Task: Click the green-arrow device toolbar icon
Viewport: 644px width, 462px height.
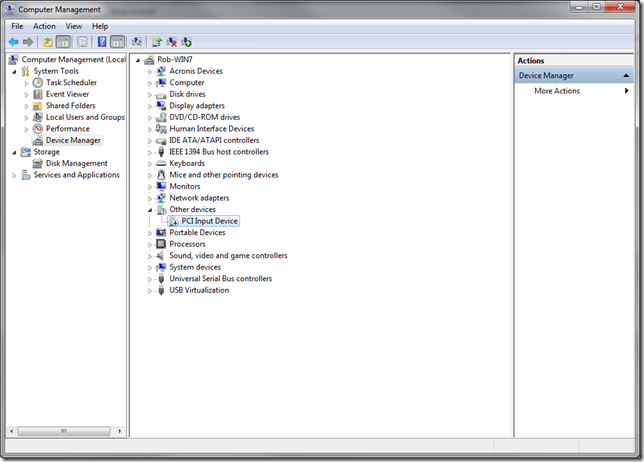Action: click(x=186, y=42)
